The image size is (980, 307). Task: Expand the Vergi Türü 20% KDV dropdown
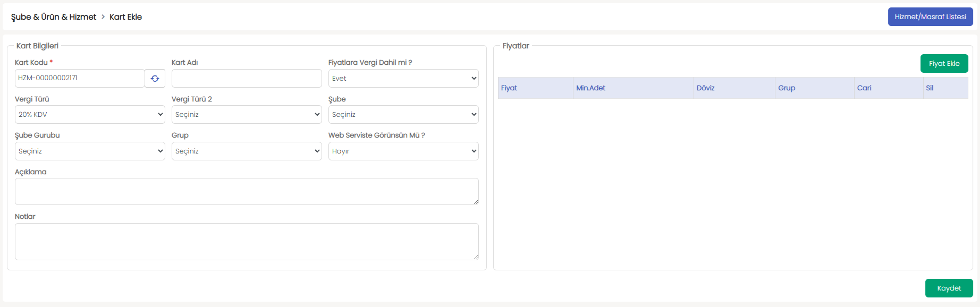90,114
